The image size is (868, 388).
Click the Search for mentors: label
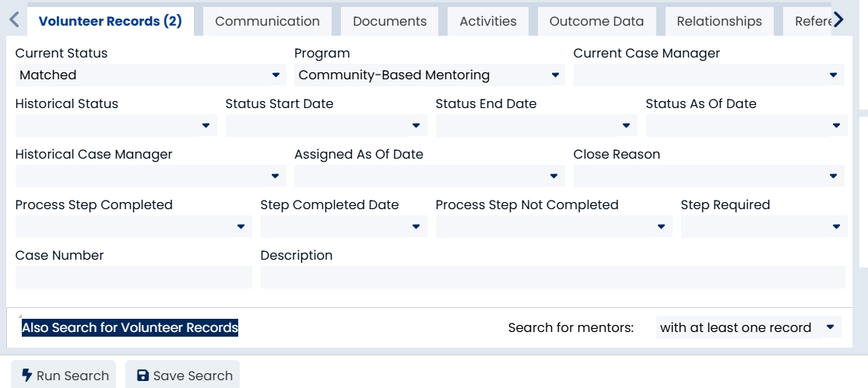[x=571, y=327]
